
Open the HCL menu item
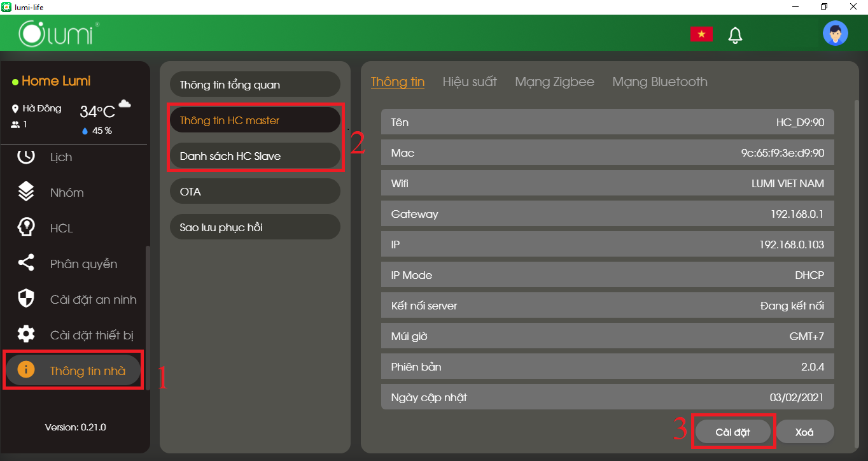61,228
